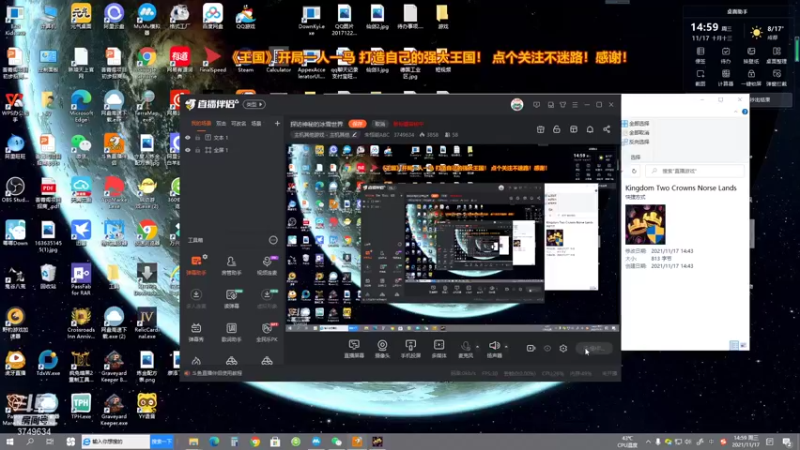Toggle lock icon on 文本 1 source
The width and height of the screenshot is (800, 450).
click(198, 138)
